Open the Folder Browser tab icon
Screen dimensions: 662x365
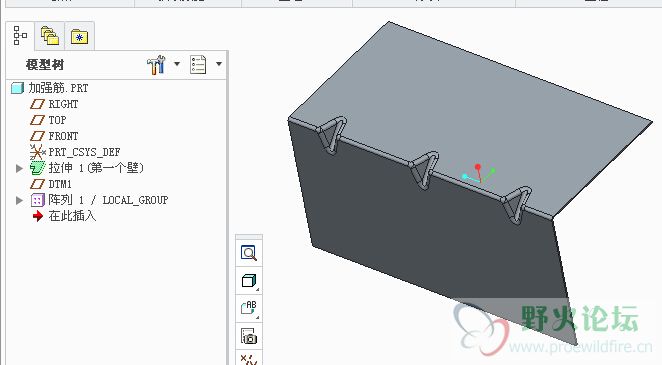point(50,35)
